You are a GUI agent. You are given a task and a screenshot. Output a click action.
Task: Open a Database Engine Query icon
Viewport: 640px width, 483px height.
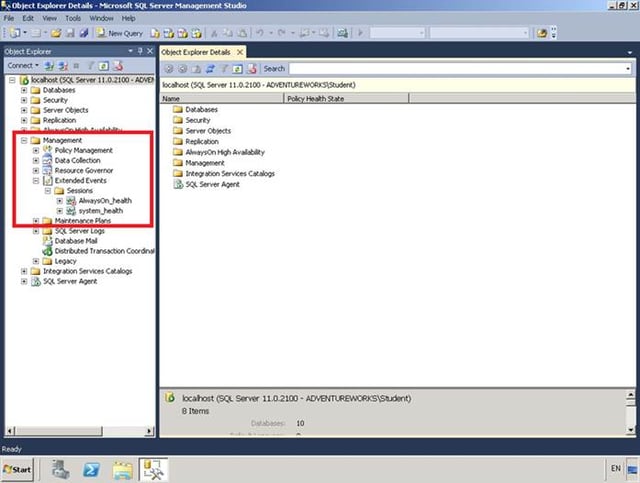pos(155,33)
